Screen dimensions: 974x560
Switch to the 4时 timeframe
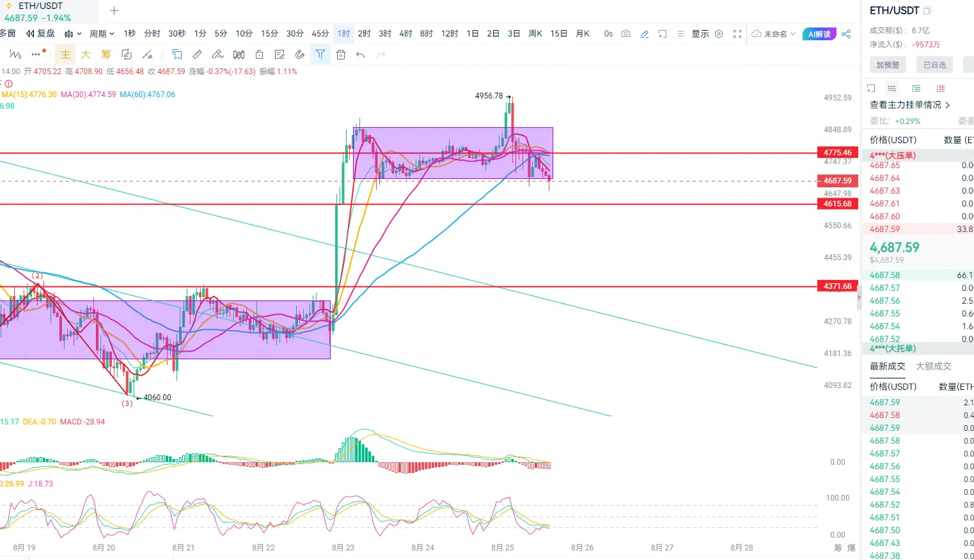click(x=406, y=33)
